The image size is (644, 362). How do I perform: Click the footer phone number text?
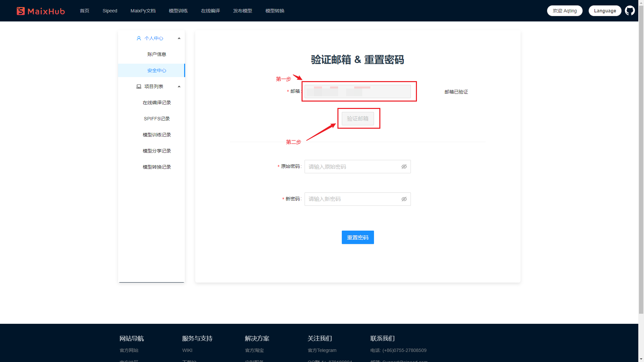[x=398, y=350]
